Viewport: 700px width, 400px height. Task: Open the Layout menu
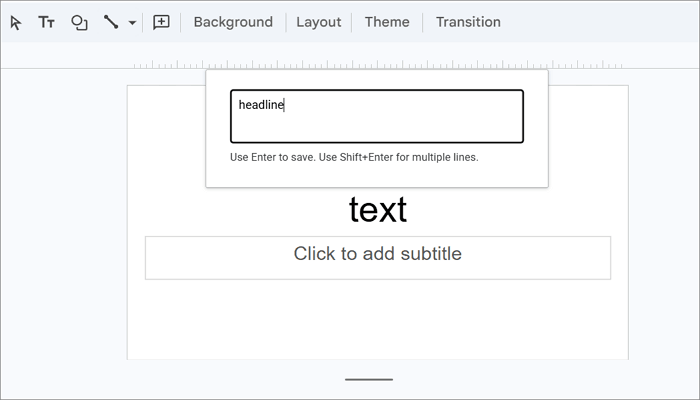(319, 22)
